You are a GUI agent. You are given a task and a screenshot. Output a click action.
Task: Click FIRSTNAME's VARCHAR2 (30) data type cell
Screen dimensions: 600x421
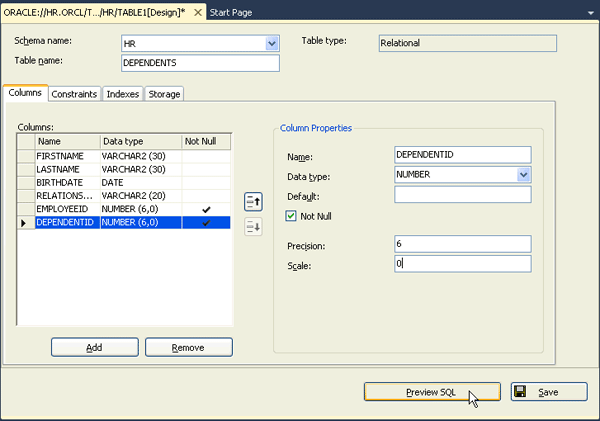pyautogui.click(x=141, y=156)
